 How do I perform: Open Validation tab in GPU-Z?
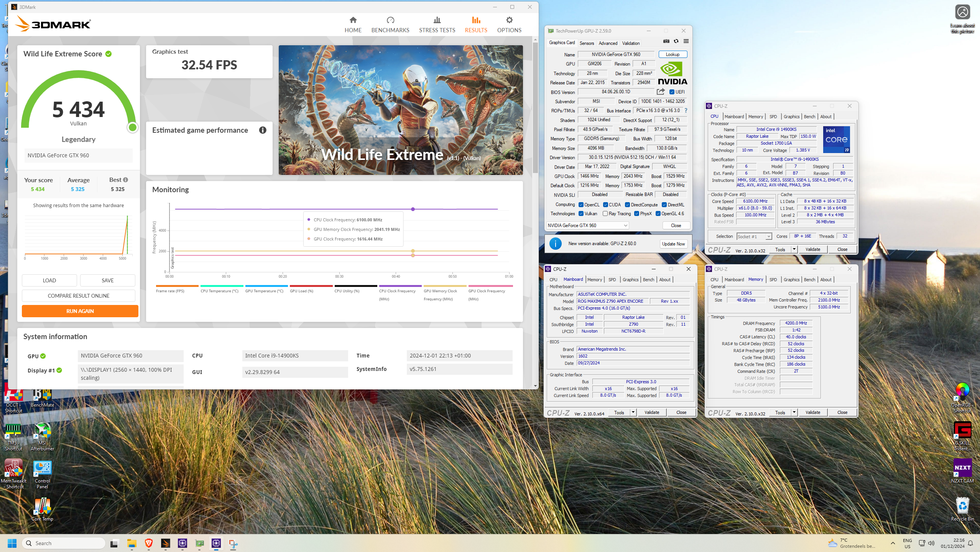tap(630, 43)
